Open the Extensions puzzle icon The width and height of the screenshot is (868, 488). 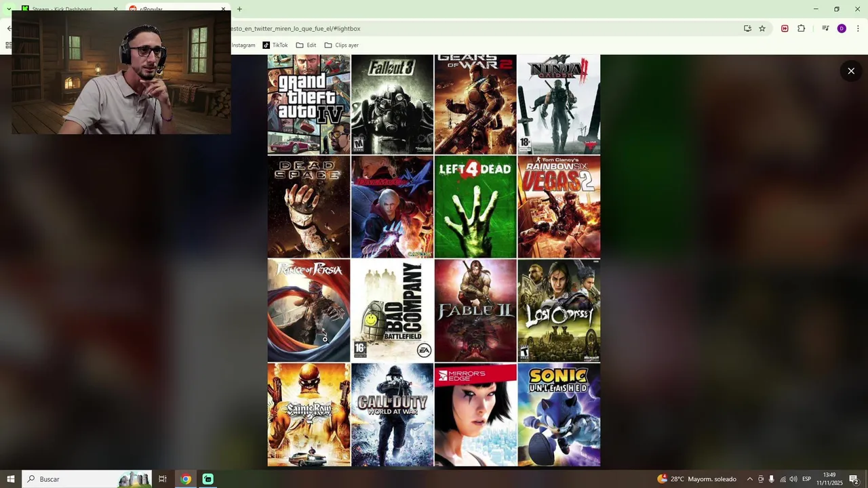click(801, 28)
